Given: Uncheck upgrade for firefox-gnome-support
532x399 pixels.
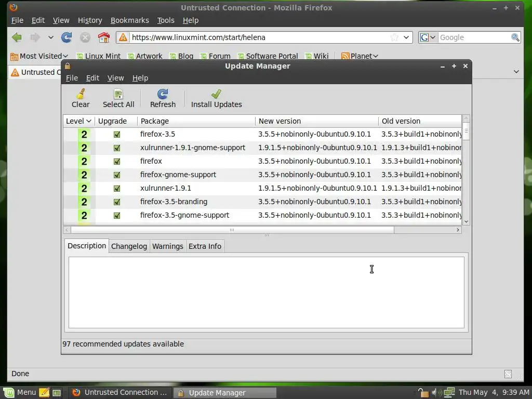Looking at the screenshot, I should pyautogui.click(x=117, y=175).
